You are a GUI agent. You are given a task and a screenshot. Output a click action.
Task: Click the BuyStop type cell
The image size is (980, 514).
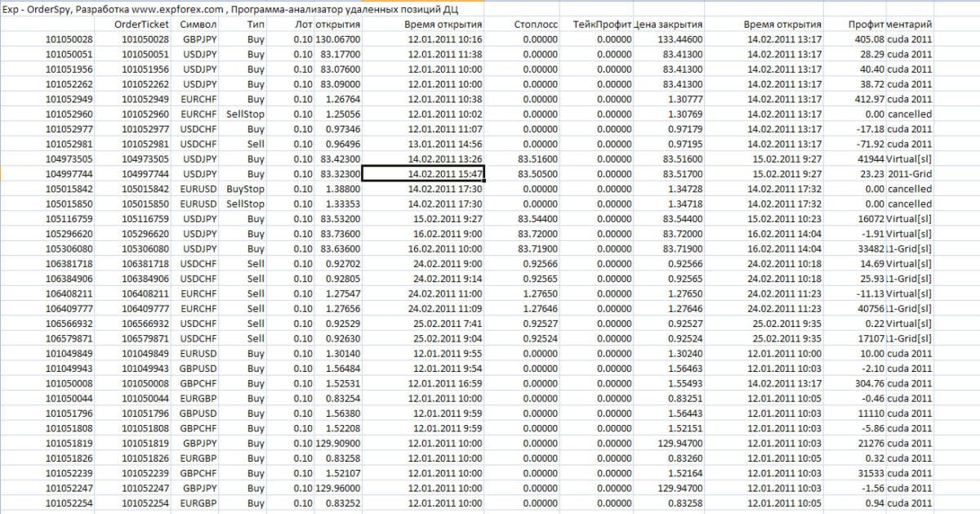coord(245,189)
